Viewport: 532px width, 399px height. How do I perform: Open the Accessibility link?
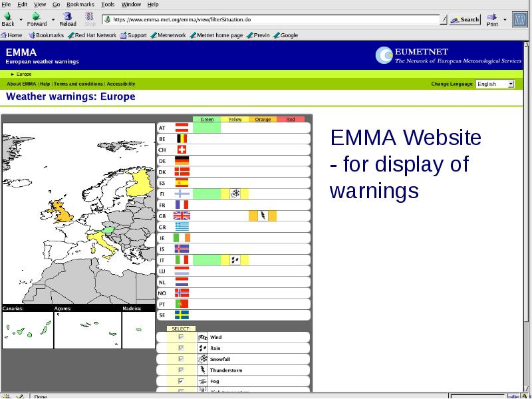click(x=121, y=84)
